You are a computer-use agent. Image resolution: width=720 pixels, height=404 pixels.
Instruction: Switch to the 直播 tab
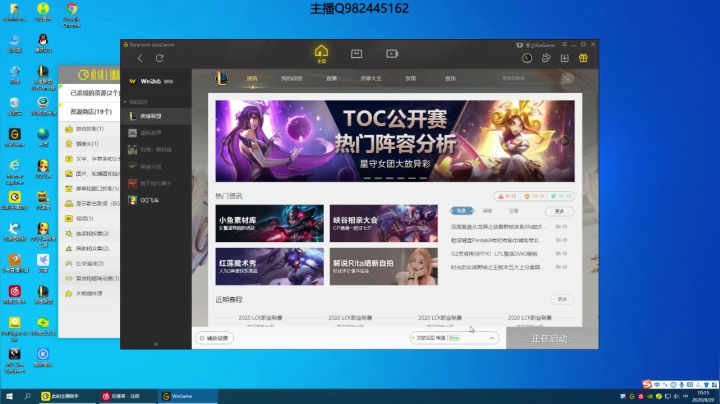(x=331, y=79)
